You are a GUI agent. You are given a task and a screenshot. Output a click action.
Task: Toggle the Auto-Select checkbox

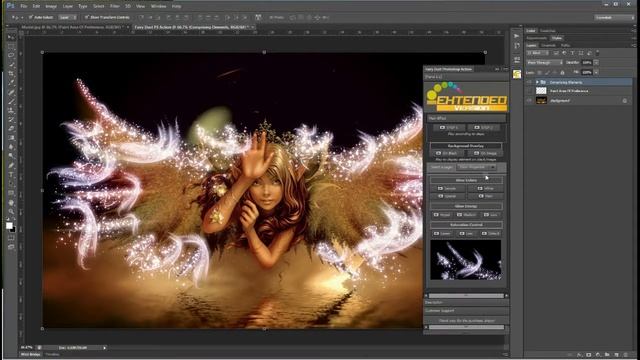click(31, 17)
